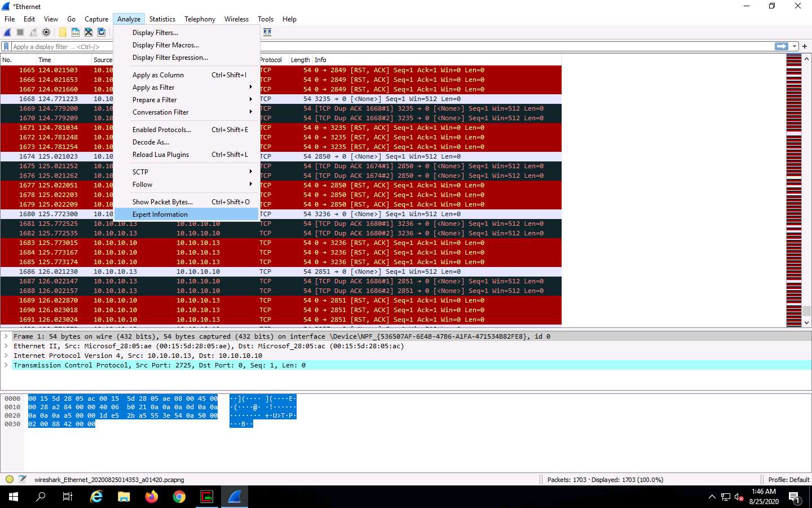Open taskbar Search magnifier

tap(41, 497)
